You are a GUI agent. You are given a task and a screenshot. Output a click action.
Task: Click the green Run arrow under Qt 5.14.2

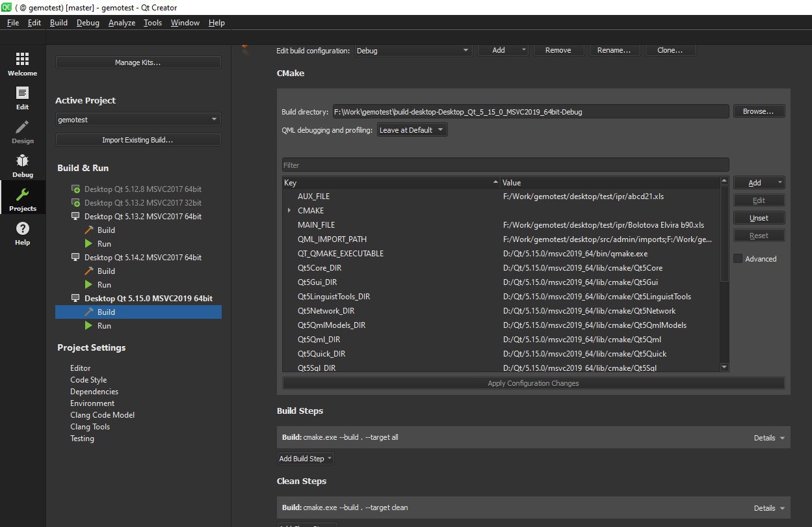[x=89, y=285]
